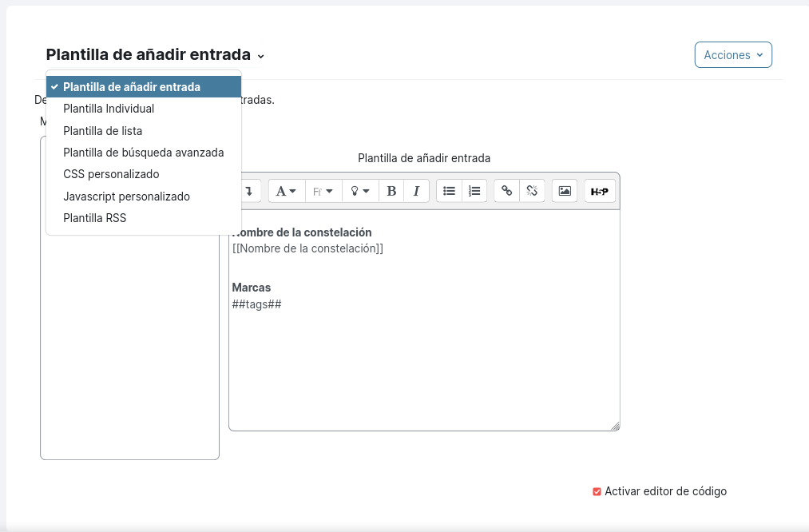The image size is (809, 532).
Task: Select Plantilla de búsqueda avanzada
Action: [x=144, y=153]
